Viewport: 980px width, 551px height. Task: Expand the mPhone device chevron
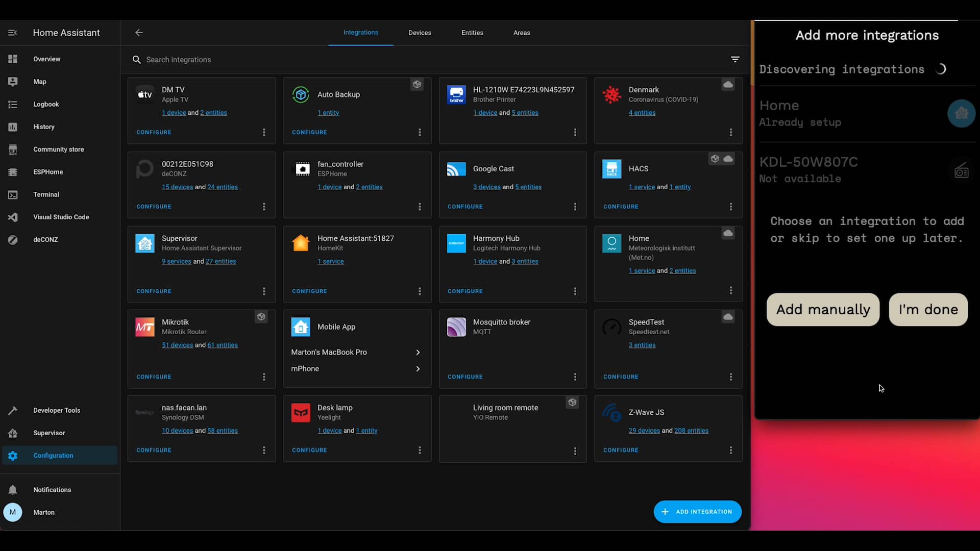click(x=418, y=369)
